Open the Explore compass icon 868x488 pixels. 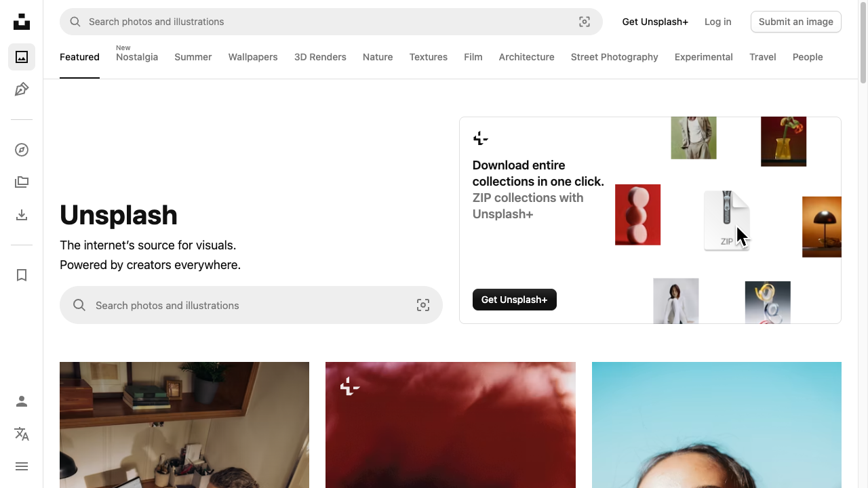[22, 150]
